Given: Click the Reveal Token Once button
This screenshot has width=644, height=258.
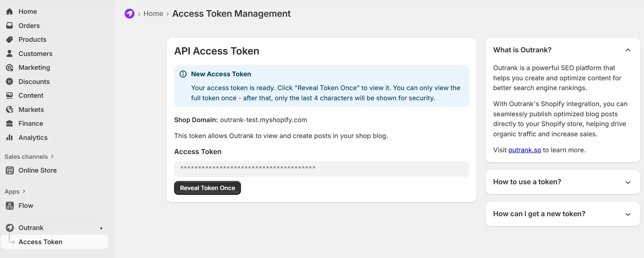Looking at the screenshot, I should (x=207, y=188).
